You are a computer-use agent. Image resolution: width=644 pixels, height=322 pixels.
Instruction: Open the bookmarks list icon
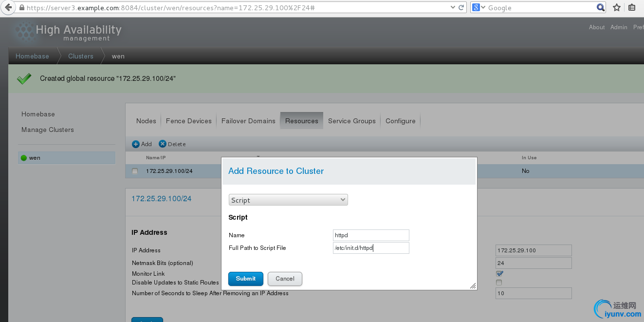click(632, 8)
